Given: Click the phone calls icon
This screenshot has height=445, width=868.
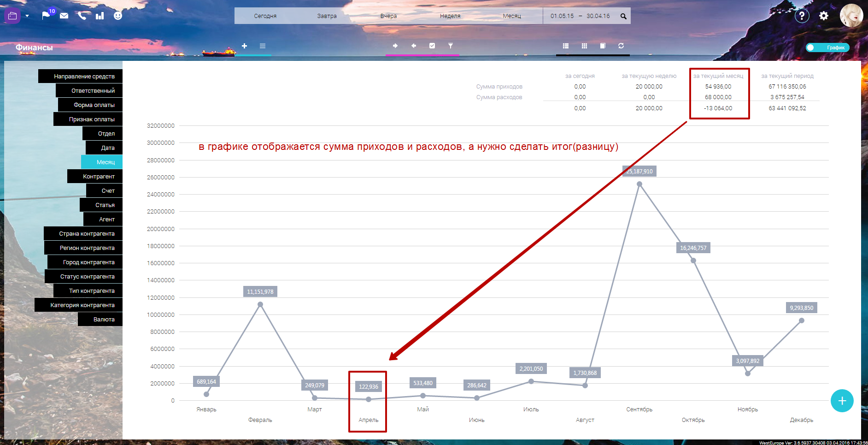Looking at the screenshot, I should tap(82, 16).
